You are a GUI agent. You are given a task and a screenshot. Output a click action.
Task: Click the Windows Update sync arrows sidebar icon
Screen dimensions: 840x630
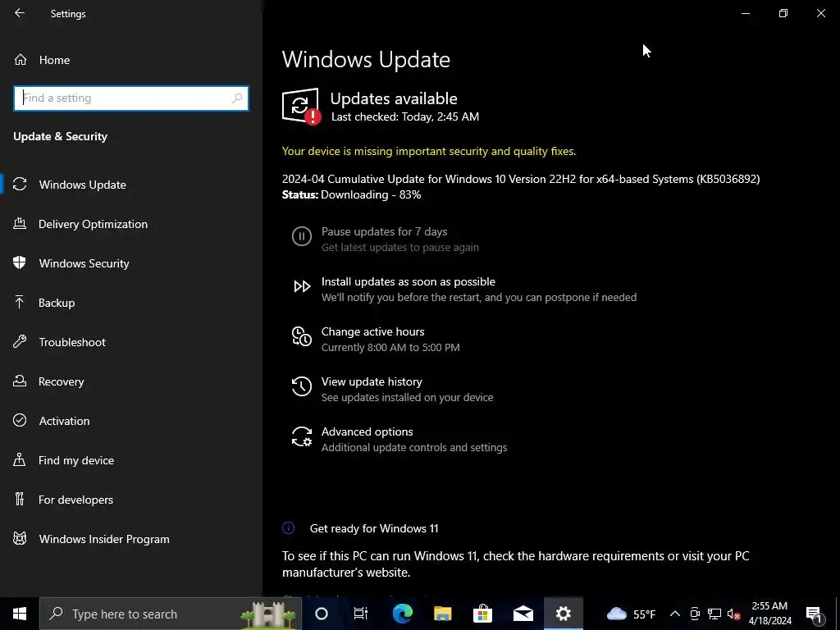[20, 185]
